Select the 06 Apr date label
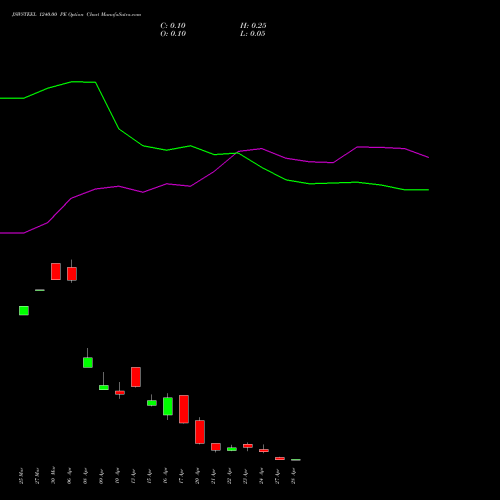Image resolution: width=500 pixels, height=500 pixels. tap(69, 476)
